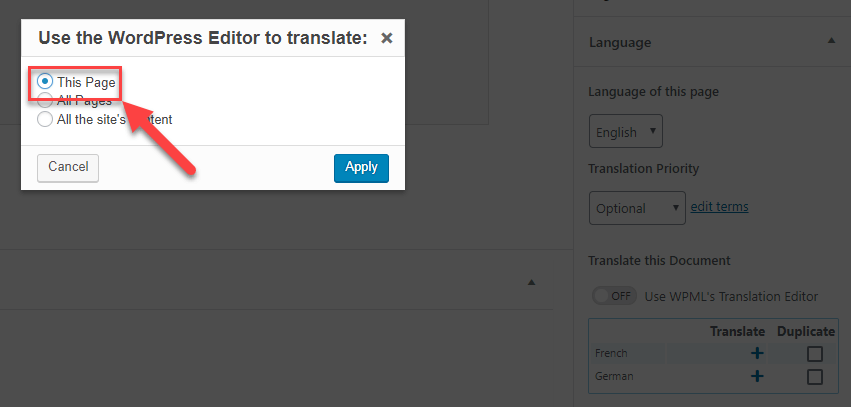851x407 pixels.
Task: Click the French row label
Action: point(611,353)
